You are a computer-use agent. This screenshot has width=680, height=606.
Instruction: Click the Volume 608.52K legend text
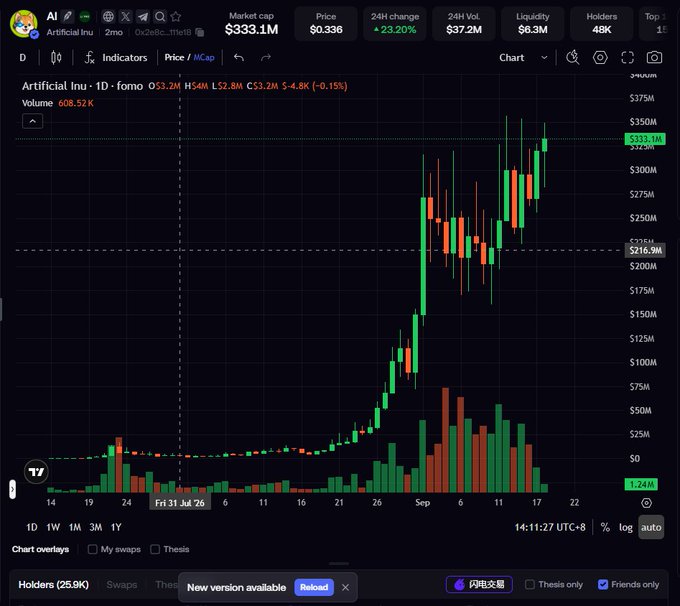pyautogui.click(x=58, y=103)
